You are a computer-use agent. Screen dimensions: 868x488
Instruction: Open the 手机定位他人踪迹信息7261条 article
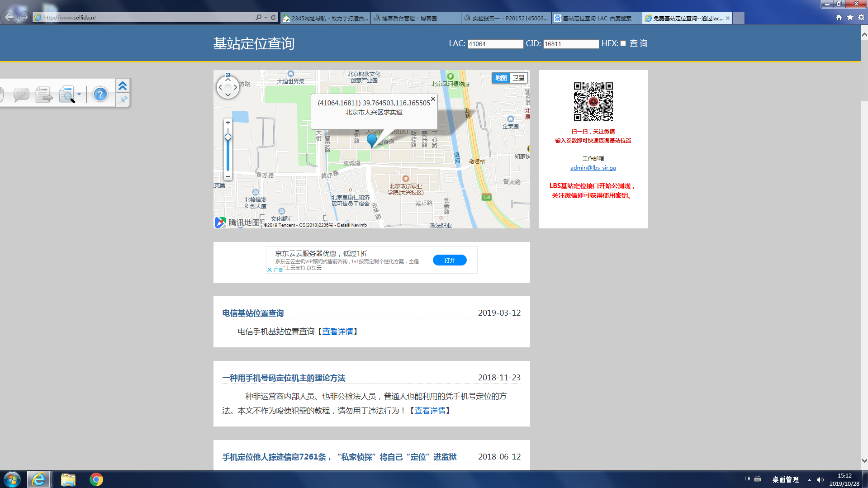339,457
